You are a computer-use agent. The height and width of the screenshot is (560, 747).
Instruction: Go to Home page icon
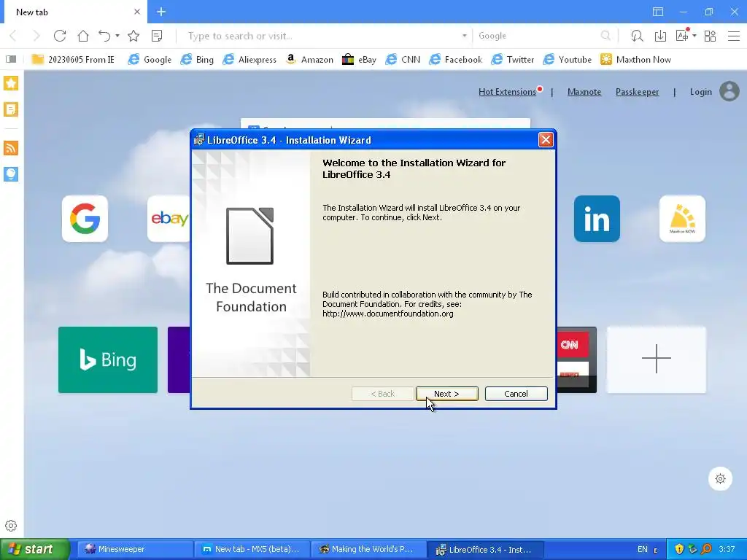tap(83, 36)
